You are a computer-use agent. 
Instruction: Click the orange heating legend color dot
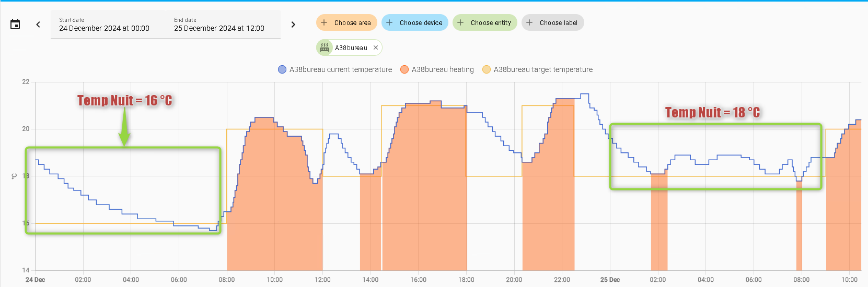[x=404, y=69]
